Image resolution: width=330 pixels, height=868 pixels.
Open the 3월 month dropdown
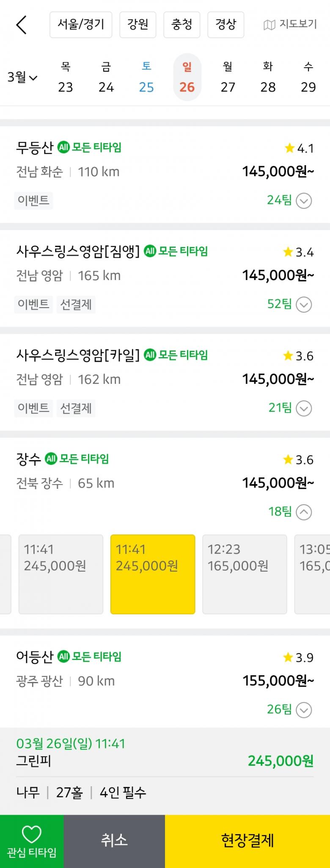coord(22,77)
